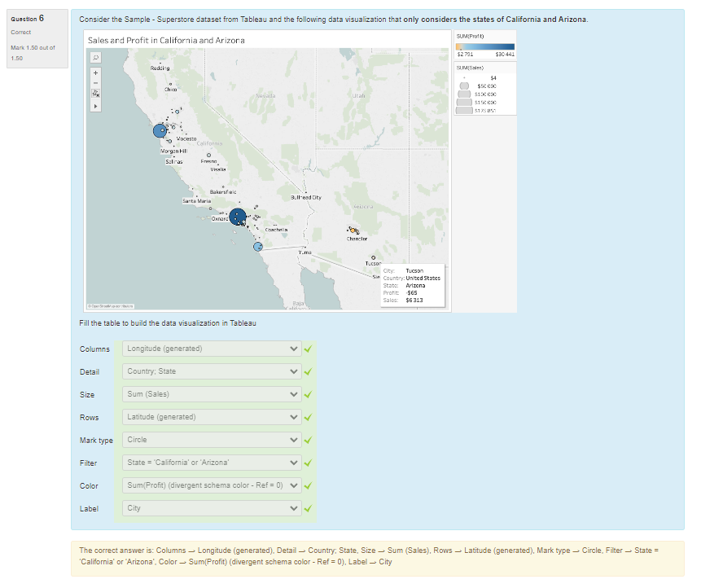Viewport: 701px width, 588px height.
Task: Click the large San Francisco circle mark
Action: click(x=160, y=130)
